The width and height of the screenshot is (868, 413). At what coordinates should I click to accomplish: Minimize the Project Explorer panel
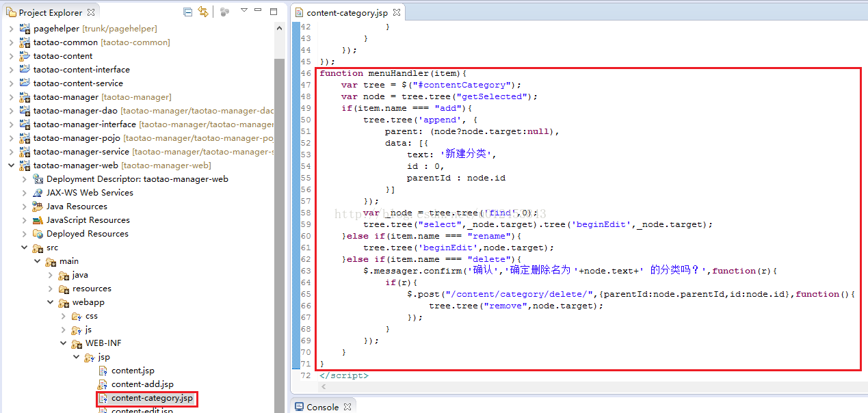(258, 11)
